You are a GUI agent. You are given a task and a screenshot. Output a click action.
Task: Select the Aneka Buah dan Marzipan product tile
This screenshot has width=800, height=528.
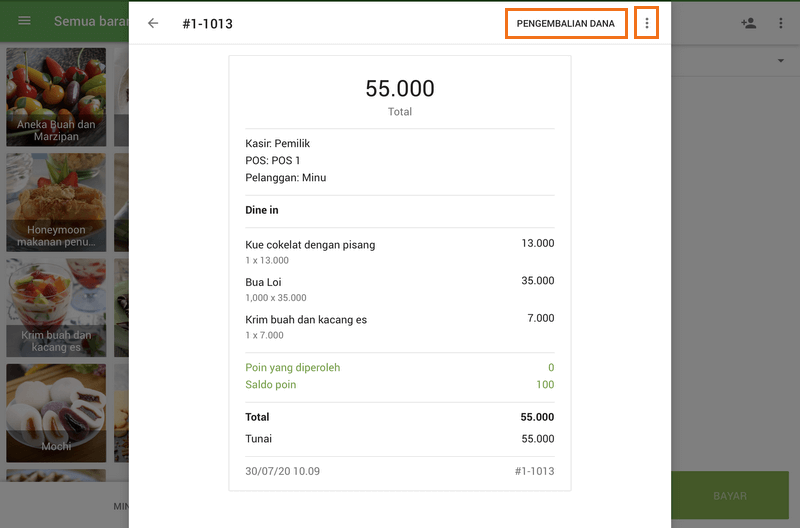click(56, 96)
